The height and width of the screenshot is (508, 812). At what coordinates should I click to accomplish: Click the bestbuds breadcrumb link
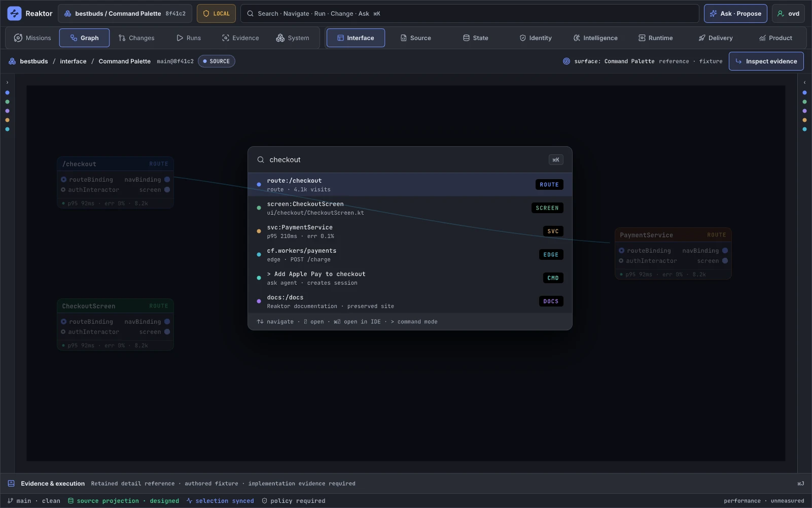tap(34, 61)
